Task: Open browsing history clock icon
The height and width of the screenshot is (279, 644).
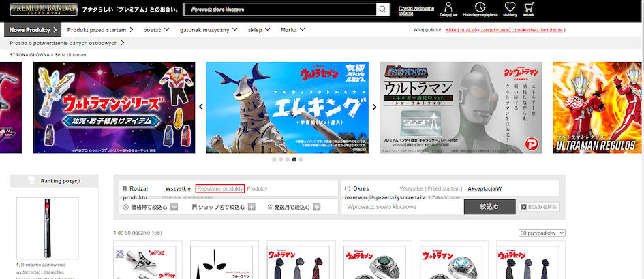Action: (x=480, y=7)
